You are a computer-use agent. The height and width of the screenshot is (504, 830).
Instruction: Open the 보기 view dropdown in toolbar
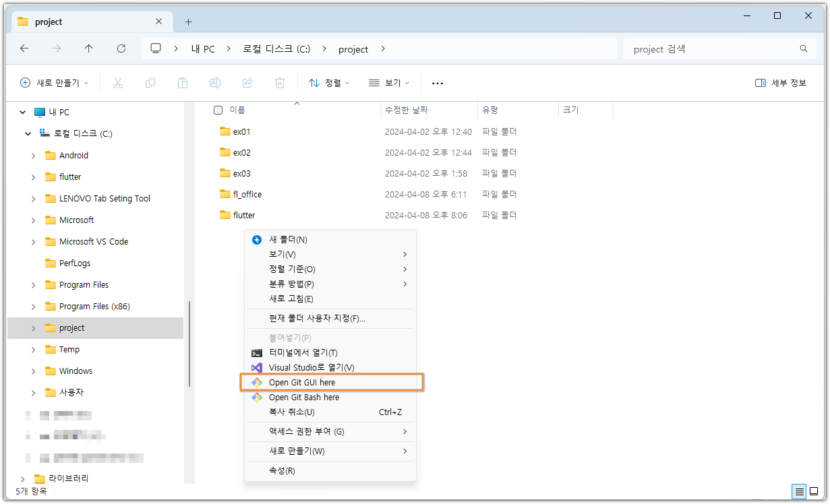tap(389, 83)
